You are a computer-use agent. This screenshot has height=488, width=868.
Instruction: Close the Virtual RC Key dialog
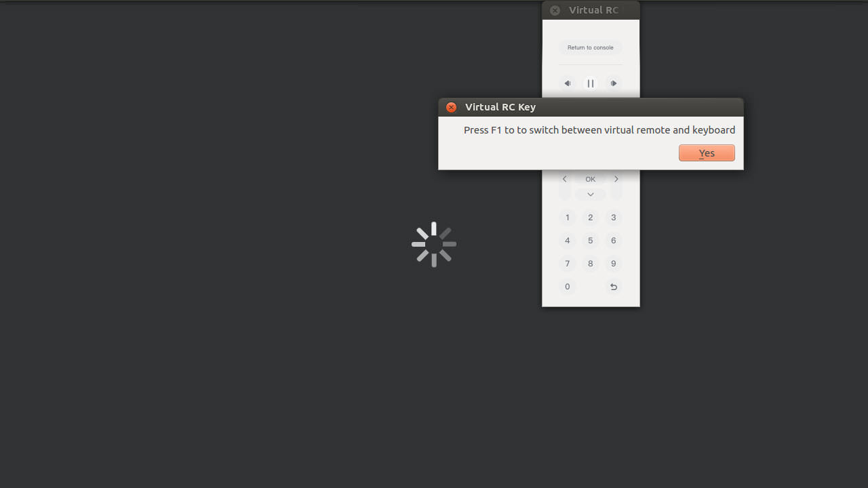pyautogui.click(x=452, y=107)
